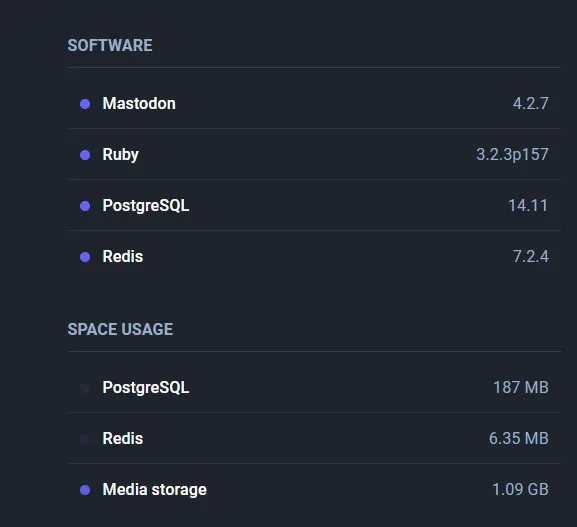Select the 1.09 GB media storage value

[520, 489]
